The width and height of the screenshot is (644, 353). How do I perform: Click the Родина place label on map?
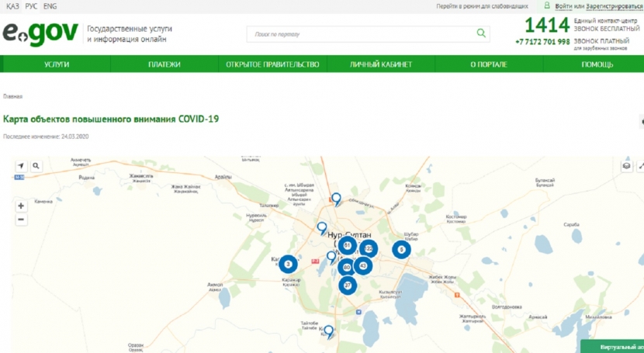87,178
